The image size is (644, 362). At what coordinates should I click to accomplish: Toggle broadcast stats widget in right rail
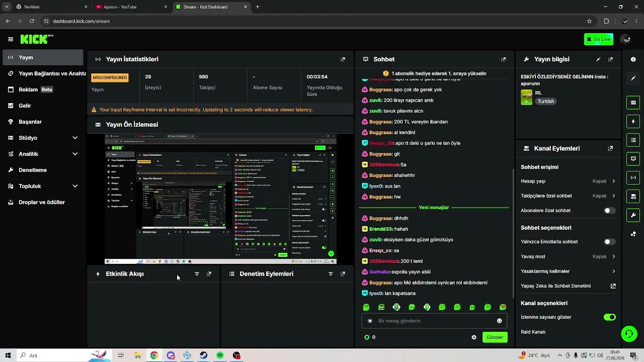[x=633, y=177]
